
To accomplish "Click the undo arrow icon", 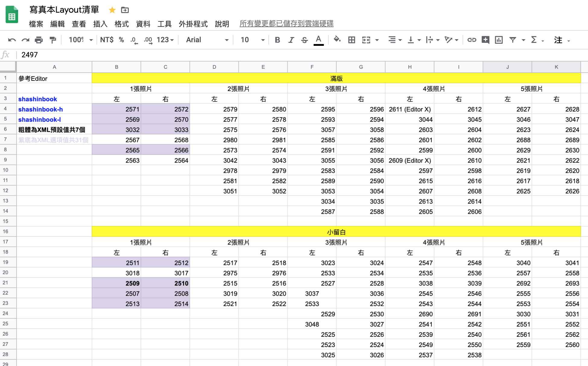I will (12, 40).
